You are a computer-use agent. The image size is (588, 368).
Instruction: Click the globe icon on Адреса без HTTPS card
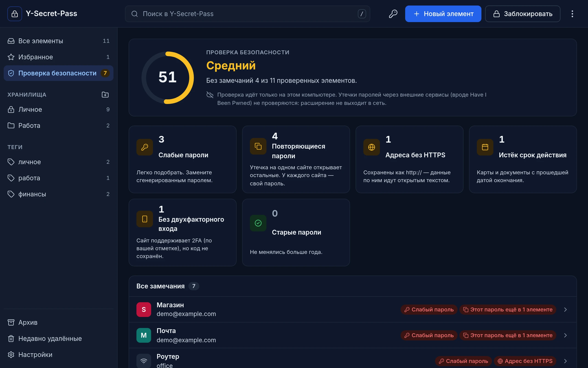371,147
